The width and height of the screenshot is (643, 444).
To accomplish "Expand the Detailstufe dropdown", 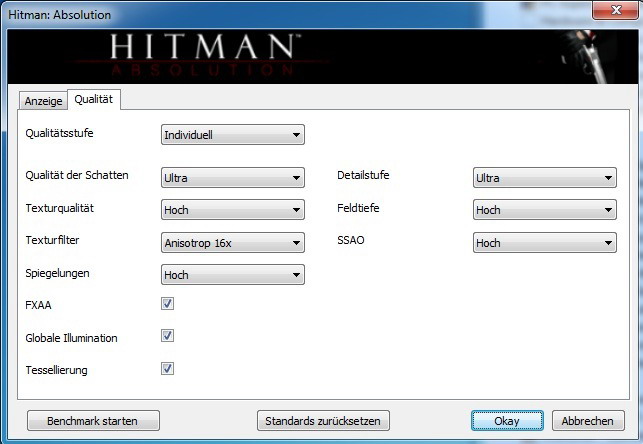I will 545,178.
